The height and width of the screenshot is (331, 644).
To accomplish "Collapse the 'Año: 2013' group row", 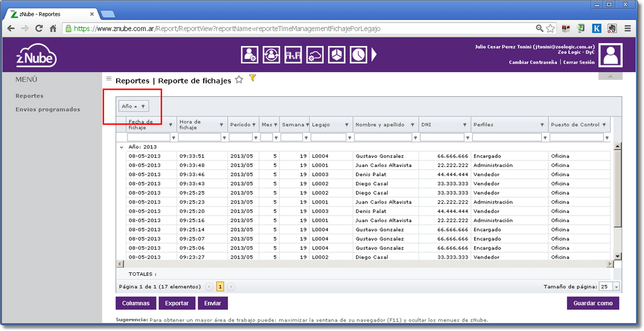I will pyautogui.click(x=122, y=147).
